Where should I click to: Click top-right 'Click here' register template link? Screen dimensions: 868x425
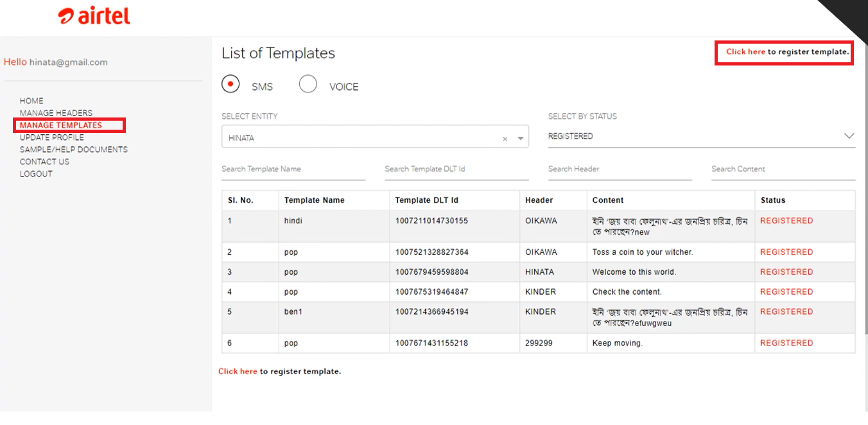point(745,52)
